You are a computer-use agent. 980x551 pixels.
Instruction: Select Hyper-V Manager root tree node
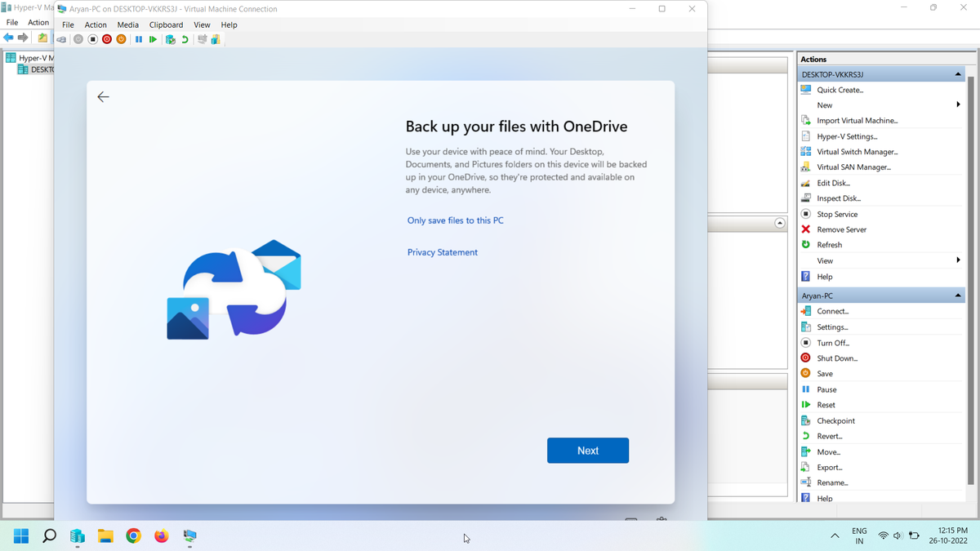29,58
